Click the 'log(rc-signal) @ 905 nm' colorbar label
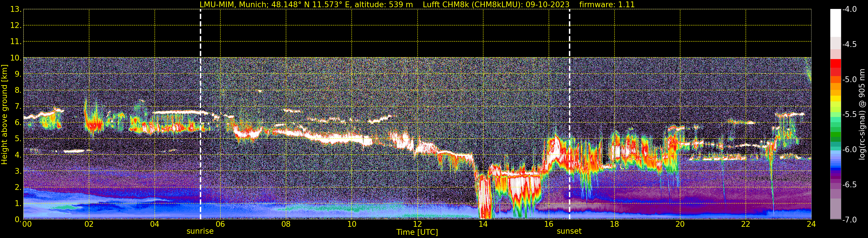This screenshot has height=238, width=868. (862, 114)
